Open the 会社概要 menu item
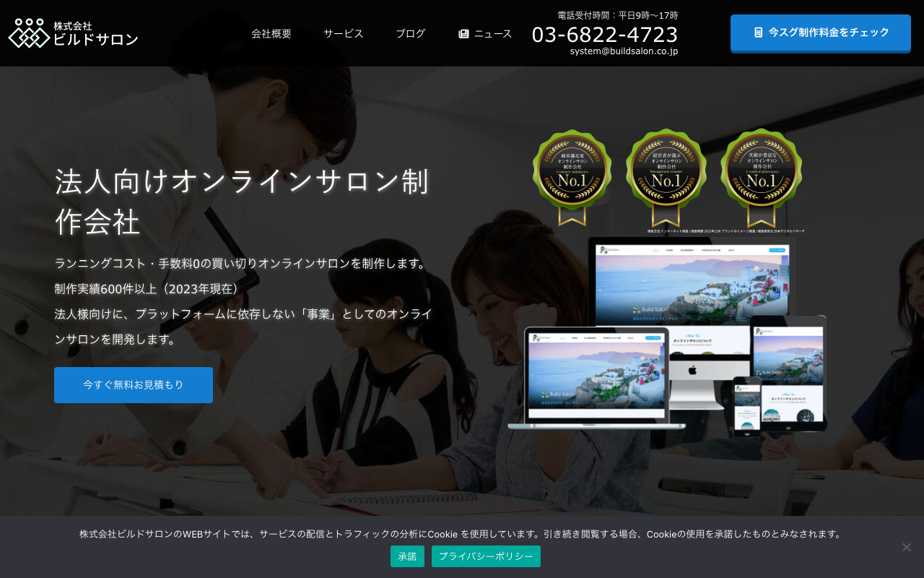 coord(271,33)
